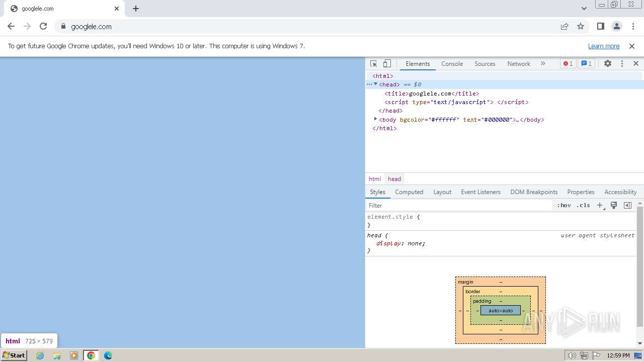644x362 pixels.
Task: Click the margin label in box model
Action: [x=465, y=282]
